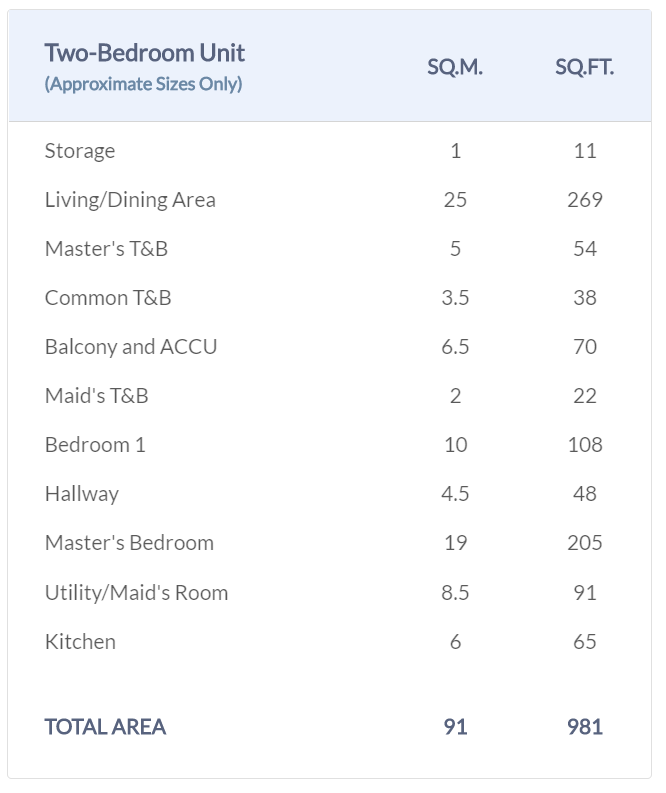Click the TOTAL AREA label

coord(105,727)
